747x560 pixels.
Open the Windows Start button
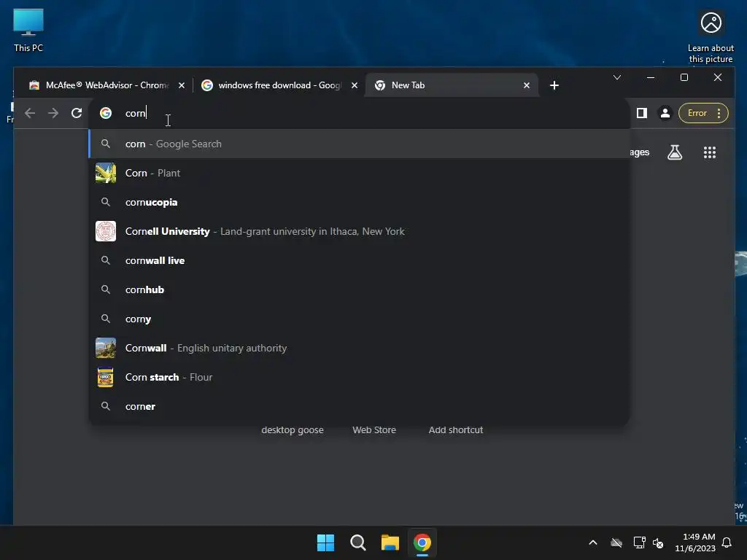326,542
